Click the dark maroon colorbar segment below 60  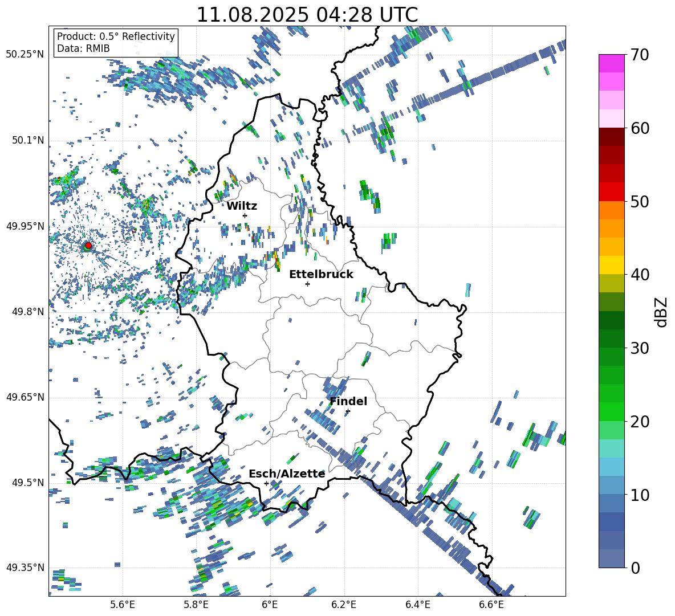[611, 137]
